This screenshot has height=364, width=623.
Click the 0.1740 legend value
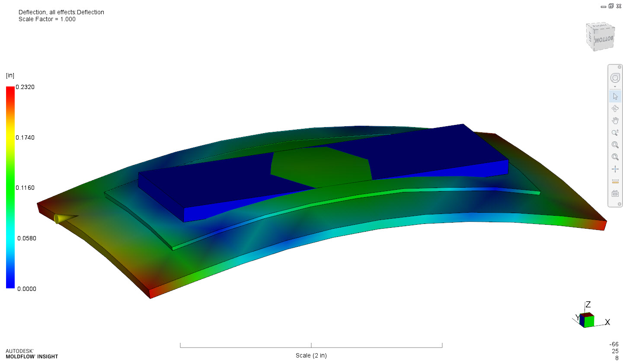coord(25,137)
